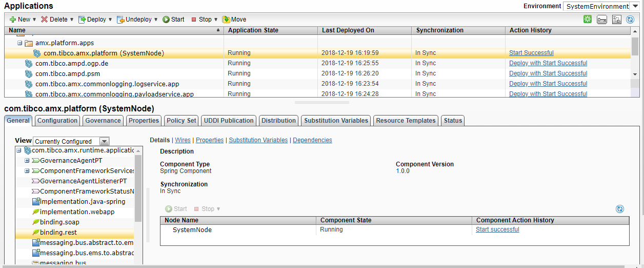Click the green Start icon in Applications toolbar
Image resolution: width=644 pixels, height=268 pixels.
point(166,20)
